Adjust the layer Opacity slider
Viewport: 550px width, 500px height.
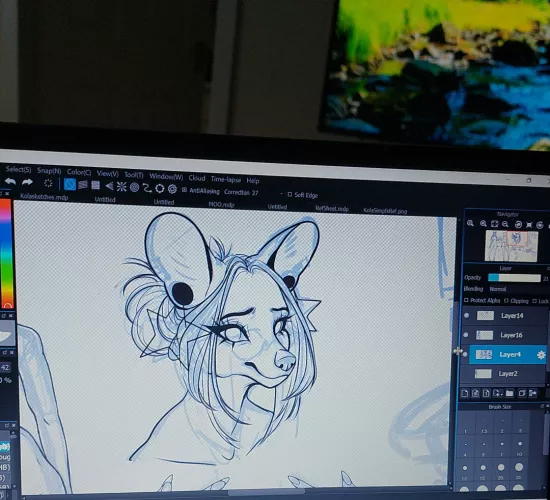[514, 278]
